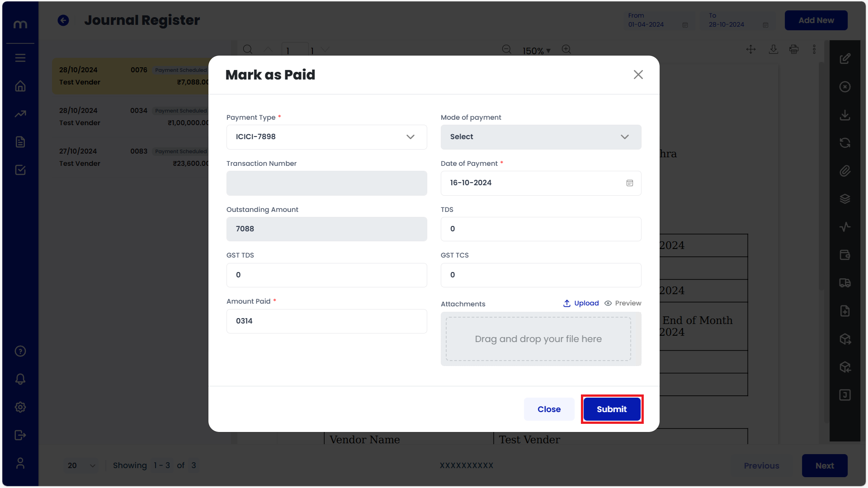Click the zoom in magnifier icon

pyautogui.click(x=566, y=49)
